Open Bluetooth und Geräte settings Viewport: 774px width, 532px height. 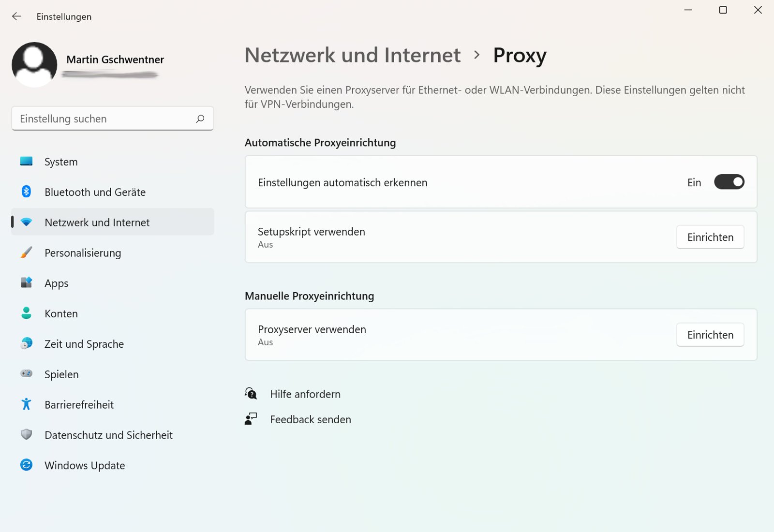[x=26, y=192]
